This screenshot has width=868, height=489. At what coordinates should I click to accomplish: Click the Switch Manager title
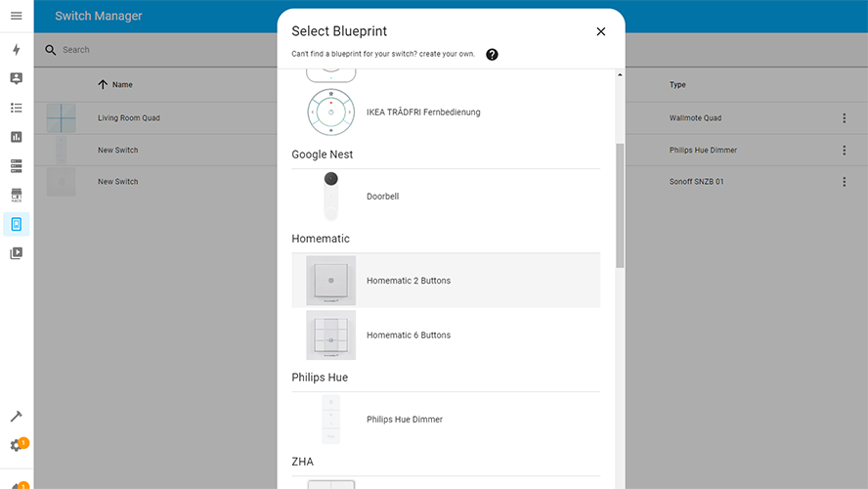(x=99, y=16)
